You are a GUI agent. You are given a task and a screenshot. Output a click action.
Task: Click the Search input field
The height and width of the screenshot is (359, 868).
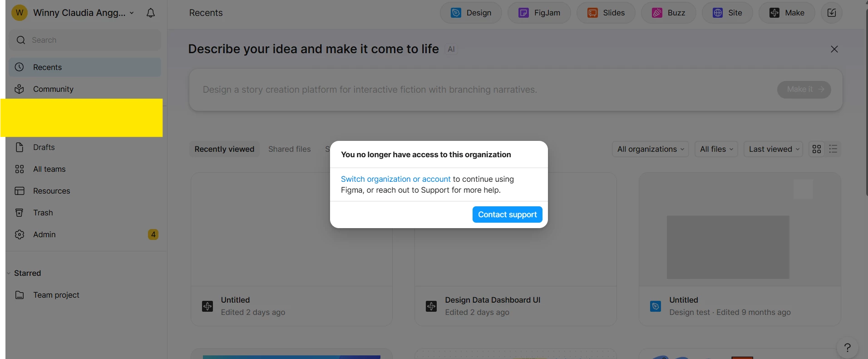(x=85, y=40)
